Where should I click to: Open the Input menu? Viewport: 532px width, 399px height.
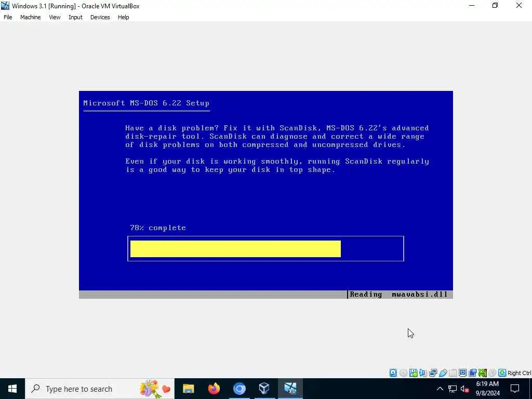(x=75, y=17)
